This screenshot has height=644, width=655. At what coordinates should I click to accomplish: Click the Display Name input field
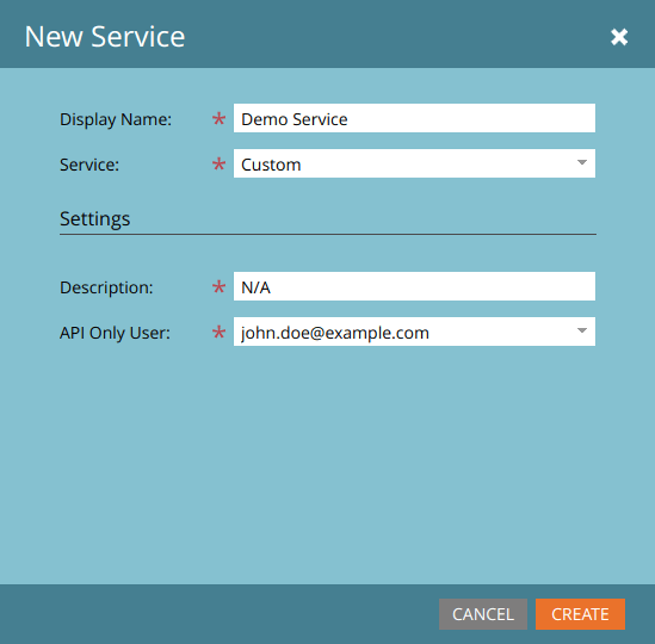414,118
